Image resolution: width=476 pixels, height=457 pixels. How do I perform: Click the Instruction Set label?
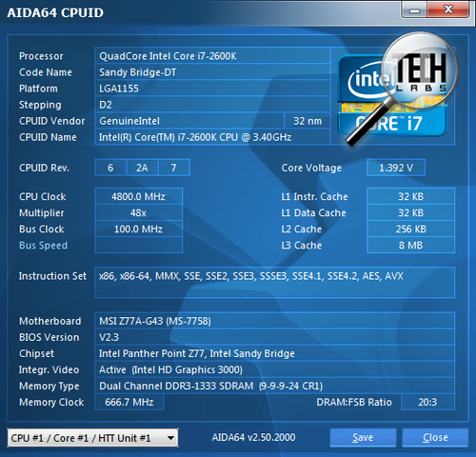pyautogui.click(x=52, y=276)
